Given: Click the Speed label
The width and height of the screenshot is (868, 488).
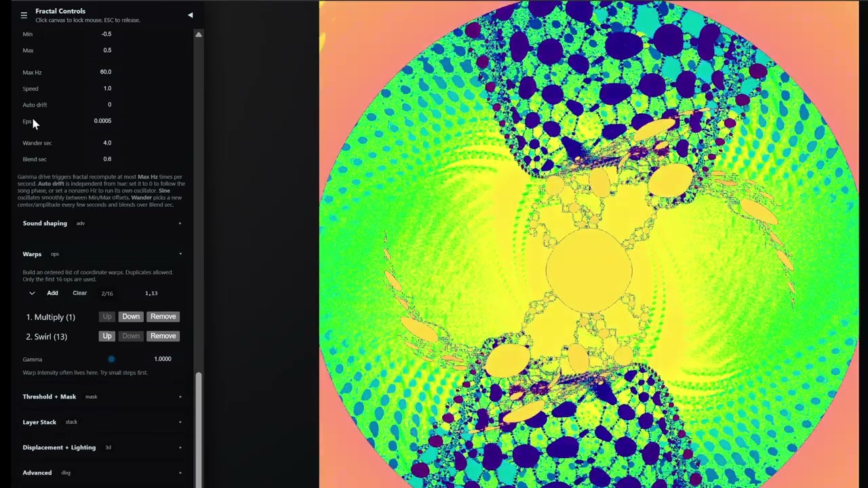Looking at the screenshot, I should pos(31,89).
